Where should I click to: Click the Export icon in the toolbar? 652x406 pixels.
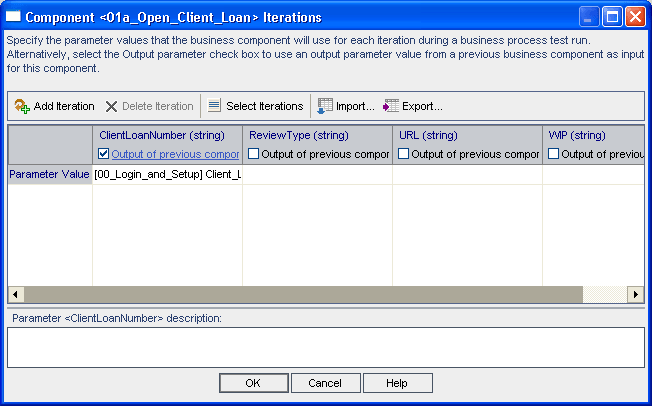coord(391,106)
